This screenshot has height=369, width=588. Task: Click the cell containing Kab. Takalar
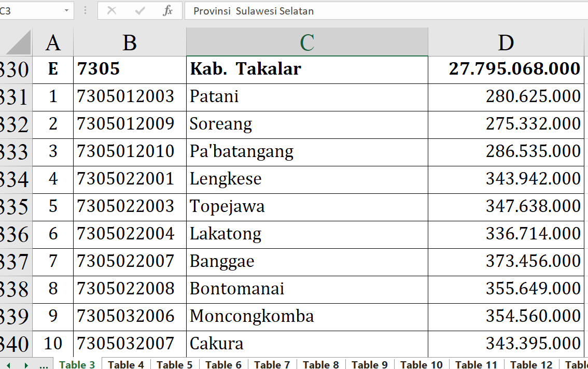(307, 69)
